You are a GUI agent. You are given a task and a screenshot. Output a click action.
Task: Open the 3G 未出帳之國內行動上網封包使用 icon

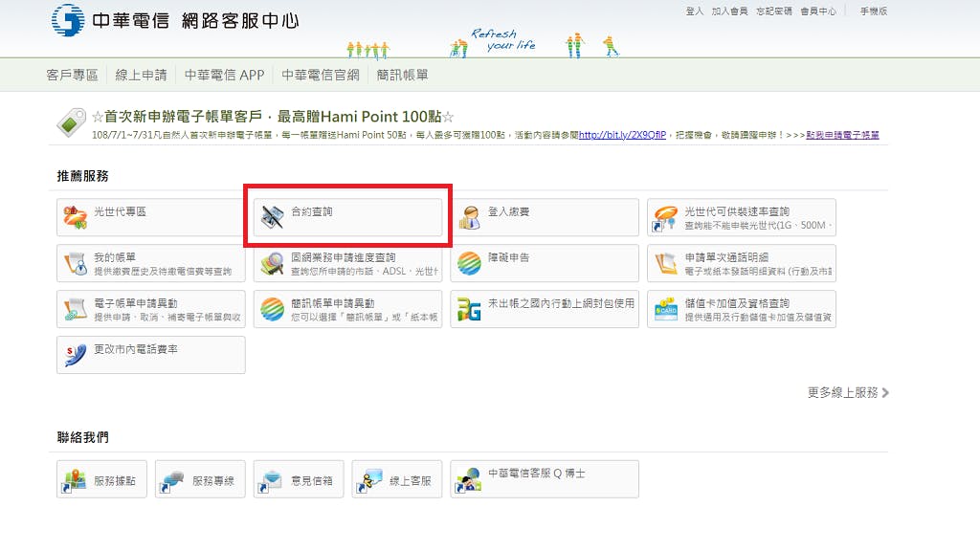coord(469,309)
